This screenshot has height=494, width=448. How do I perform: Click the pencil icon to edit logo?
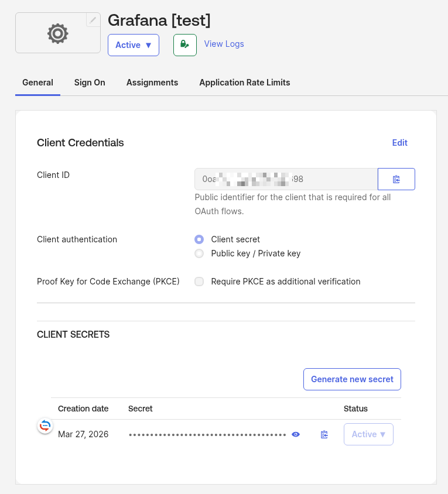point(93,20)
